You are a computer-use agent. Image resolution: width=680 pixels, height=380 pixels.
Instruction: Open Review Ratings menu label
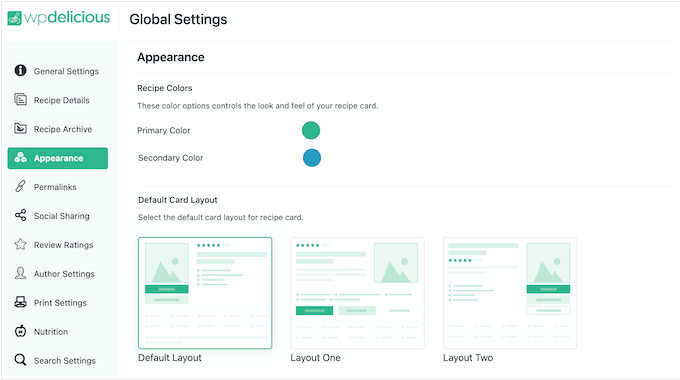64,245
